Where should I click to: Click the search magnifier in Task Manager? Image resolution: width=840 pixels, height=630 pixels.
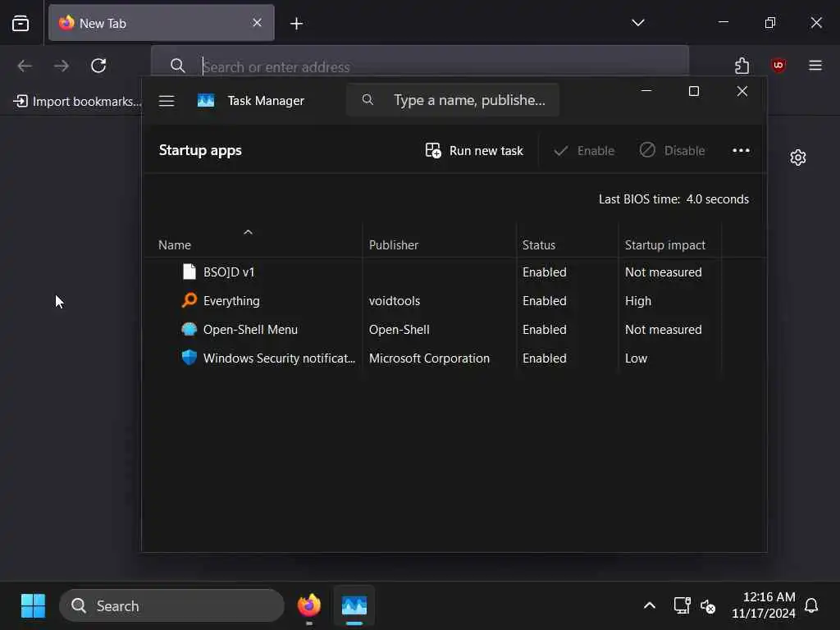click(x=367, y=99)
